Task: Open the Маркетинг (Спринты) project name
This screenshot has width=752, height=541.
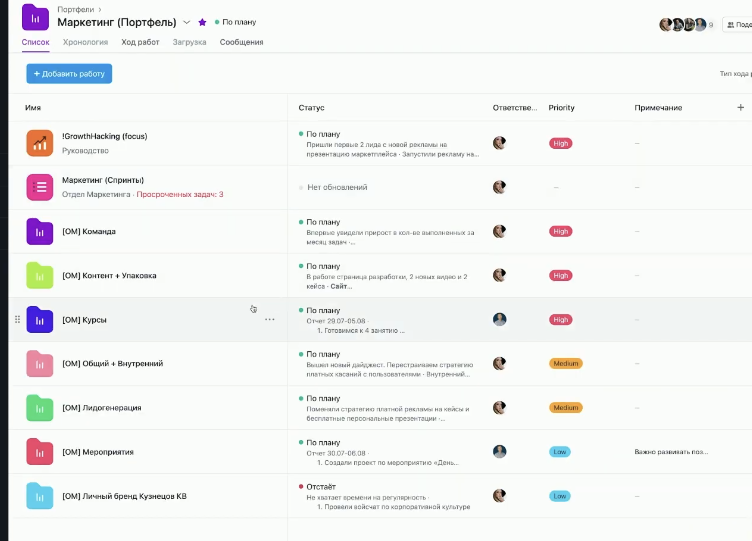Action: [x=103, y=180]
